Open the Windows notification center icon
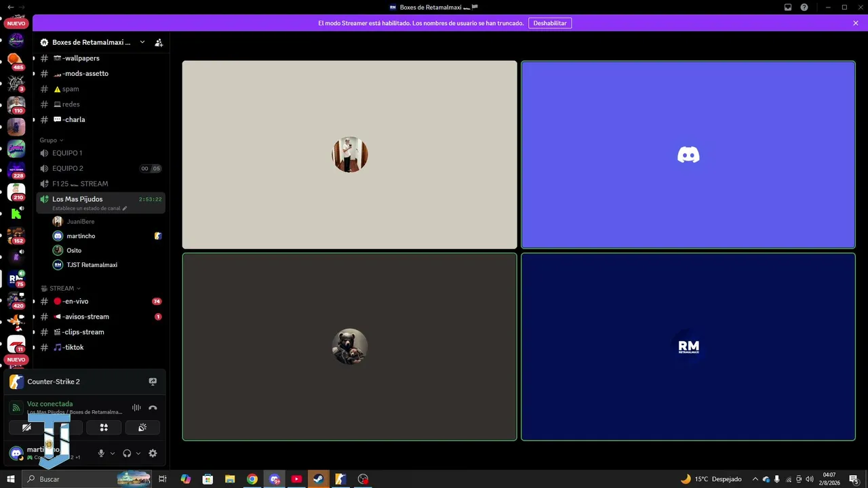Screen dimensions: 868x488 pyautogui.click(x=854, y=479)
